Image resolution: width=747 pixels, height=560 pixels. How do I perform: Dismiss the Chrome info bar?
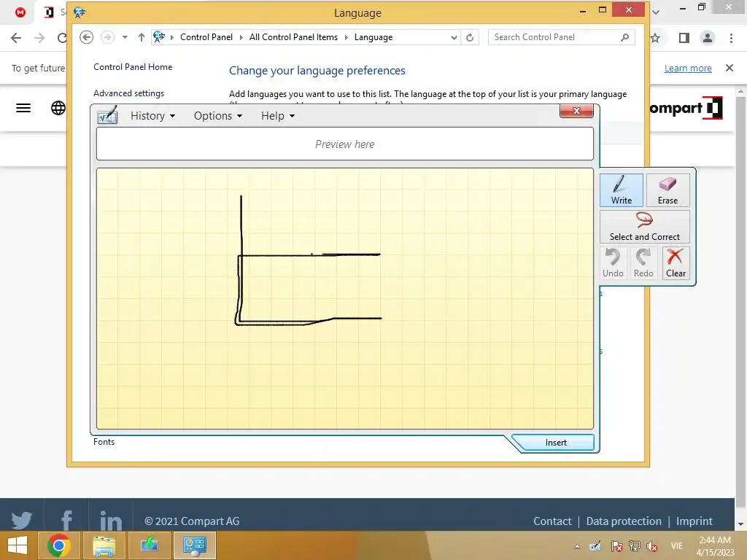(x=729, y=68)
